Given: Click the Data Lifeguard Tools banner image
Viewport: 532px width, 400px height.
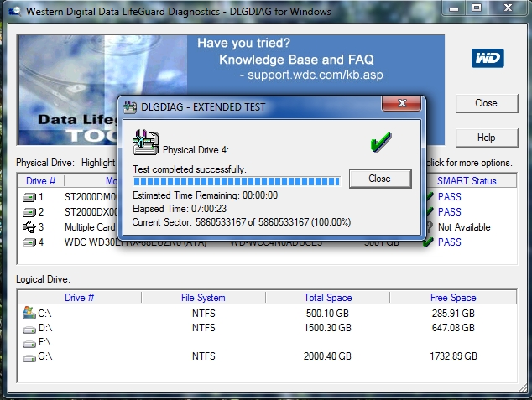Looking at the screenshot, I should [x=68, y=90].
